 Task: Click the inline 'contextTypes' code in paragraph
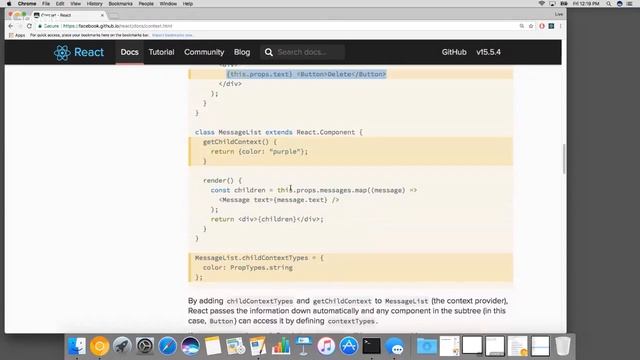tap(351, 321)
